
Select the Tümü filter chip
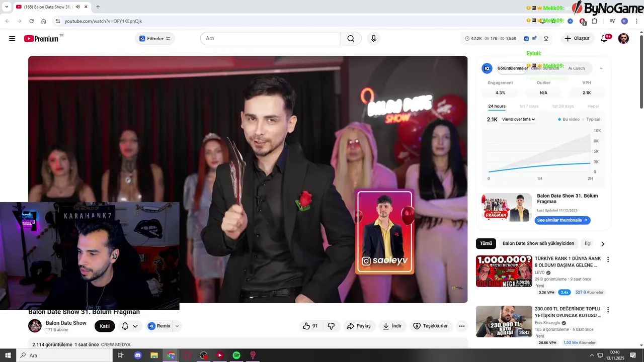click(x=486, y=243)
